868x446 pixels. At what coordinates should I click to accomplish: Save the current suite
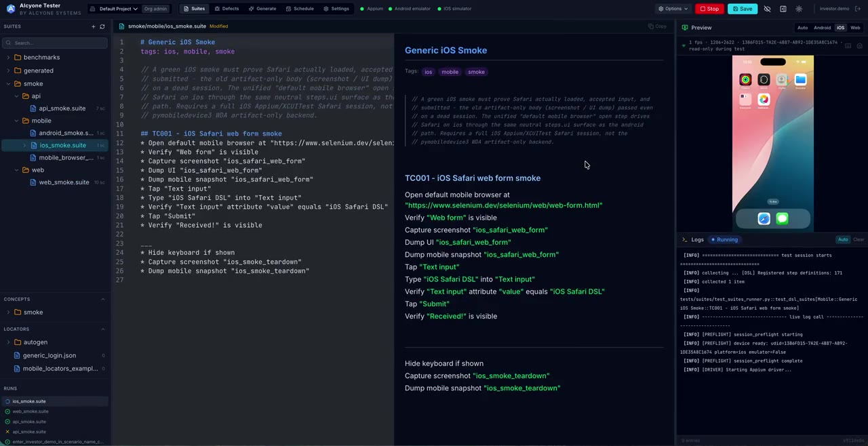[743, 9]
